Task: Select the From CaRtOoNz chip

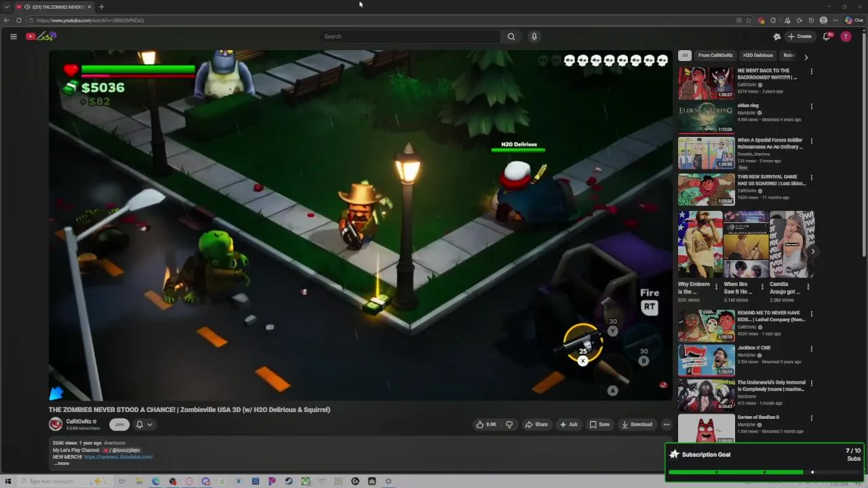Action: (715, 56)
